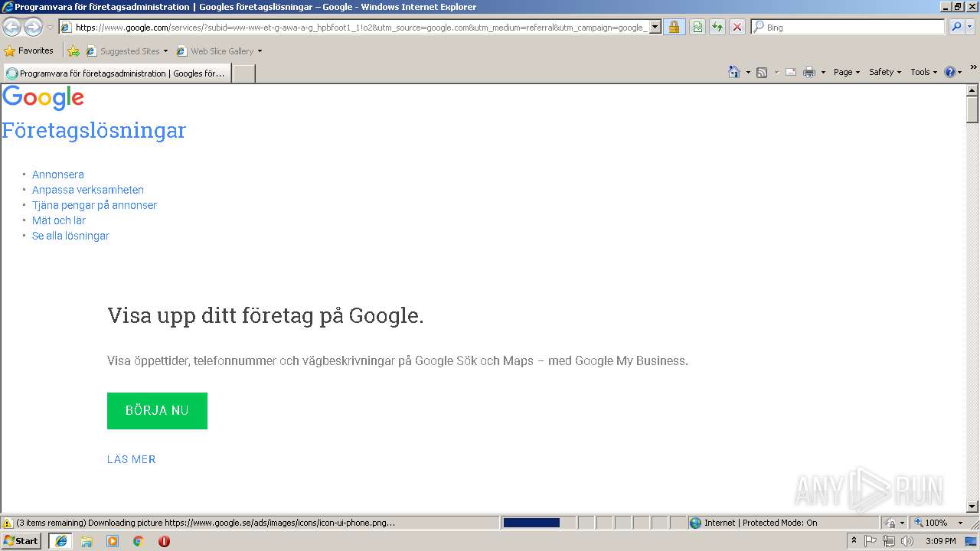
Task: Open the media player taskbar icon
Action: click(x=113, y=541)
